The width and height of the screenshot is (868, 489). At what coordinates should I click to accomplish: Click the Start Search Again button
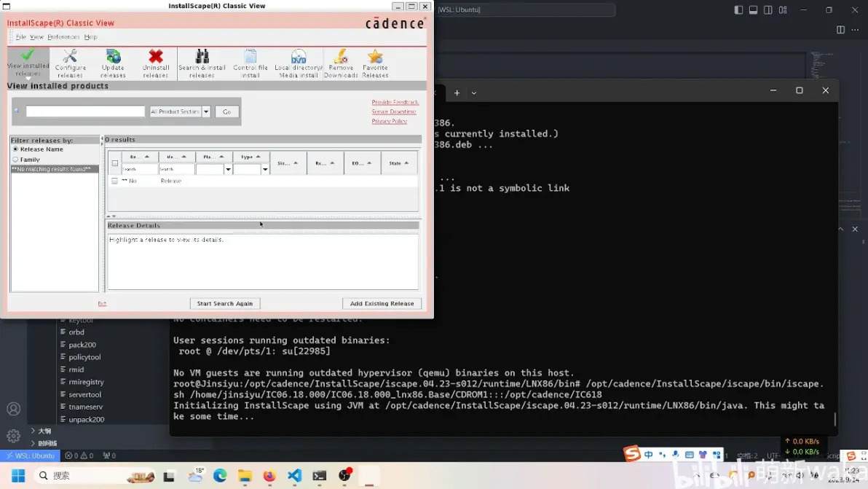(x=225, y=303)
